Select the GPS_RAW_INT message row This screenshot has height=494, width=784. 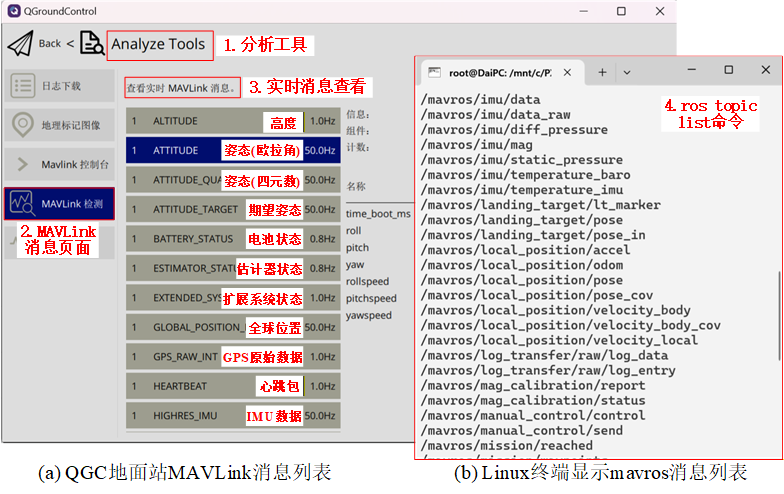(233, 356)
